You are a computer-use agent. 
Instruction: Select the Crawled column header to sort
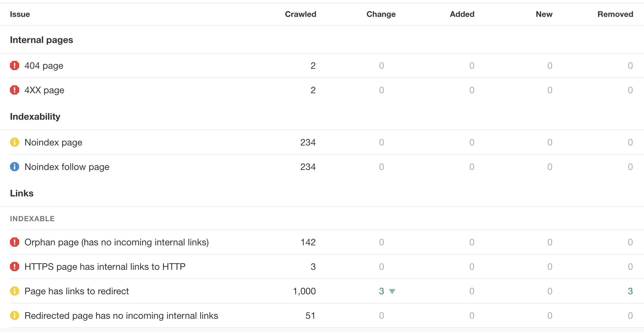click(x=300, y=14)
